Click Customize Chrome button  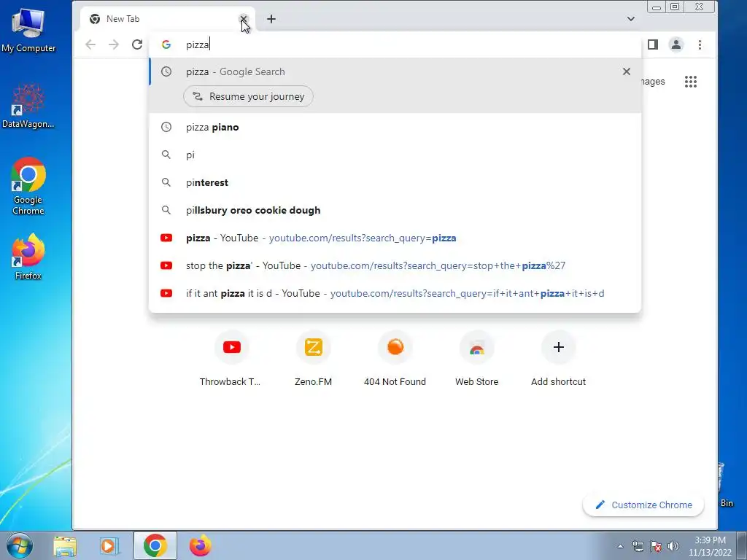coord(643,505)
